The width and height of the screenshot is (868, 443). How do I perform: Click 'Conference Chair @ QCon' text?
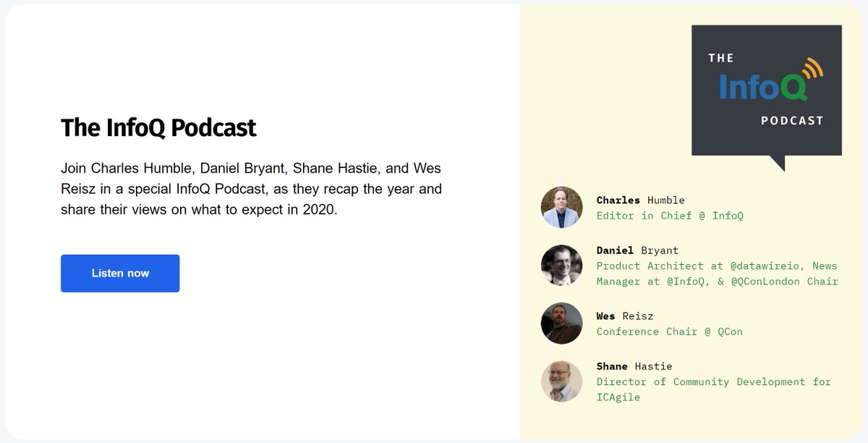pos(669,332)
